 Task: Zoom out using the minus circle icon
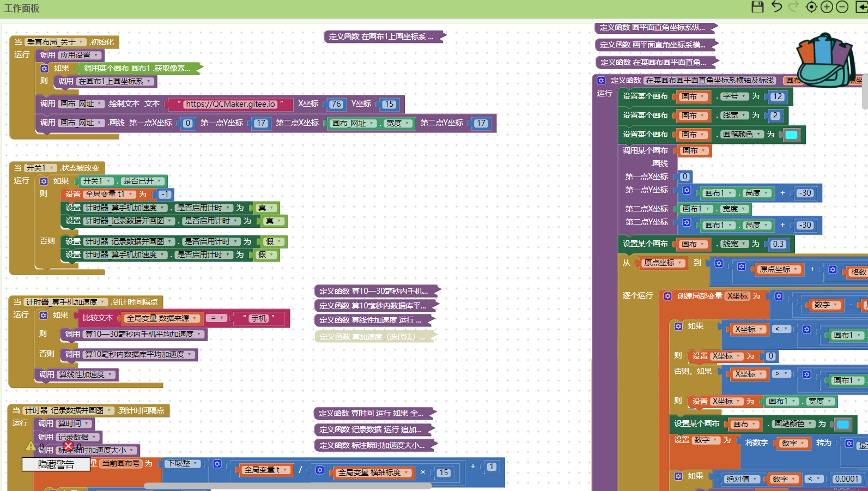pos(842,7)
